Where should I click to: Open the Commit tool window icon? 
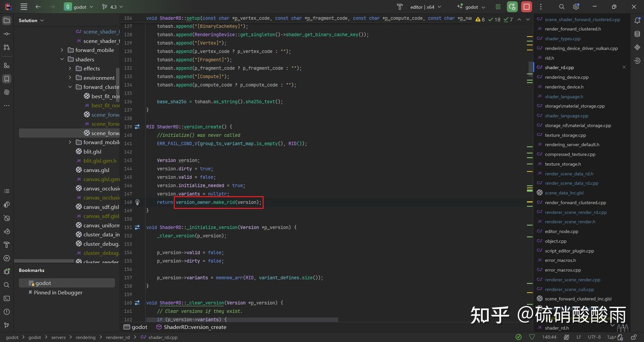click(7, 34)
